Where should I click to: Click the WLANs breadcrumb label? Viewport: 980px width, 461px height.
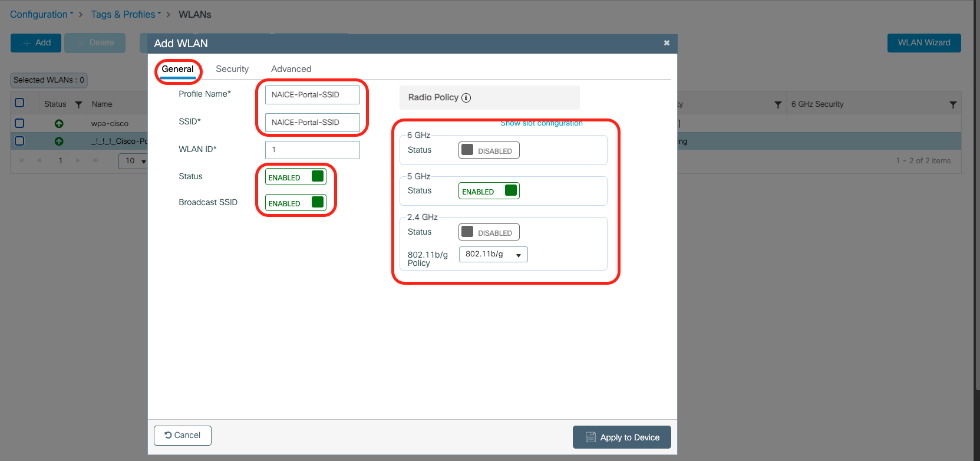tap(195, 14)
